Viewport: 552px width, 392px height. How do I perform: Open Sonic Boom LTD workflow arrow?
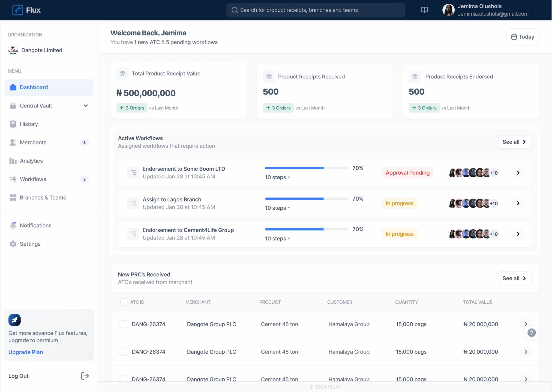coord(518,172)
